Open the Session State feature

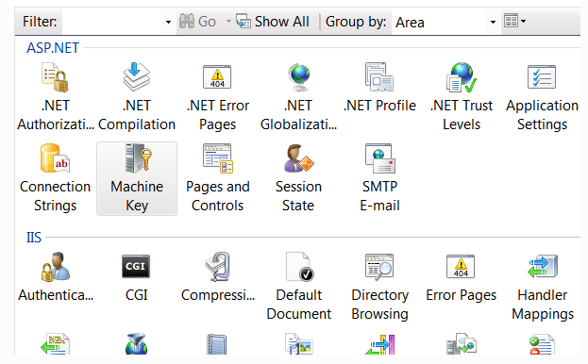click(298, 178)
